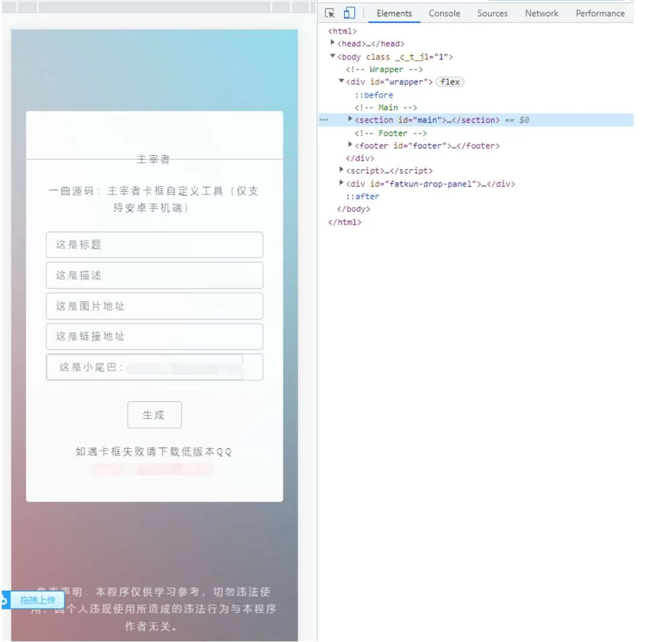Click the three-dots beside section main
Image resolution: width=672 pixels, height=642 pixels.
click(324, 120)
